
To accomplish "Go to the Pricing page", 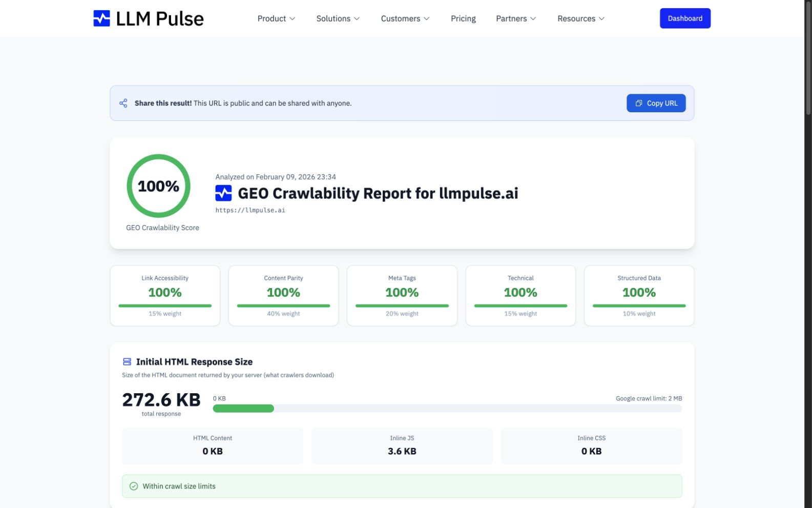I will (x=463, y=18).
